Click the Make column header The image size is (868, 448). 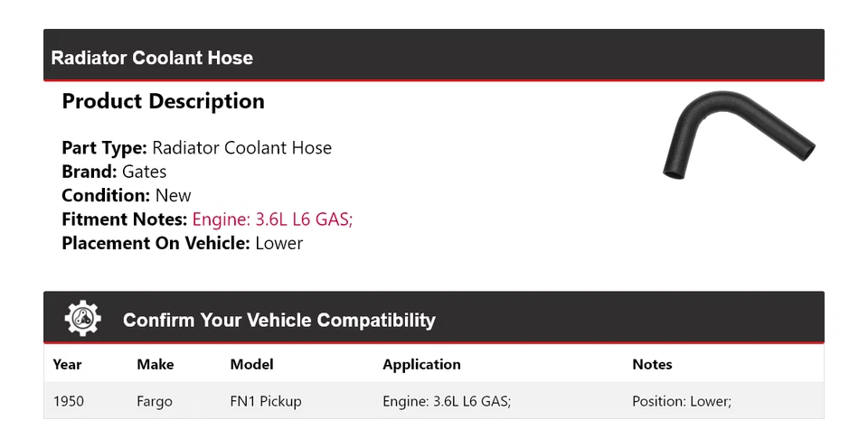(x=155, y=364)
